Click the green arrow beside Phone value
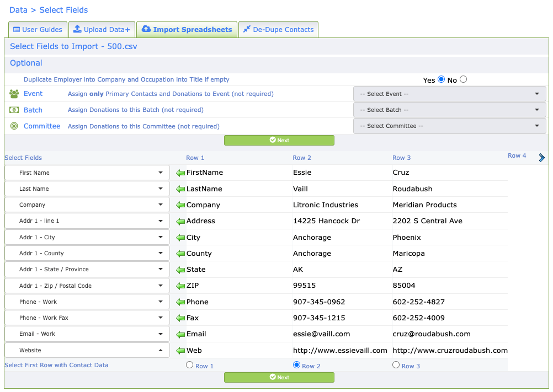This screenshot has width=553, height=392. (180, 302)
